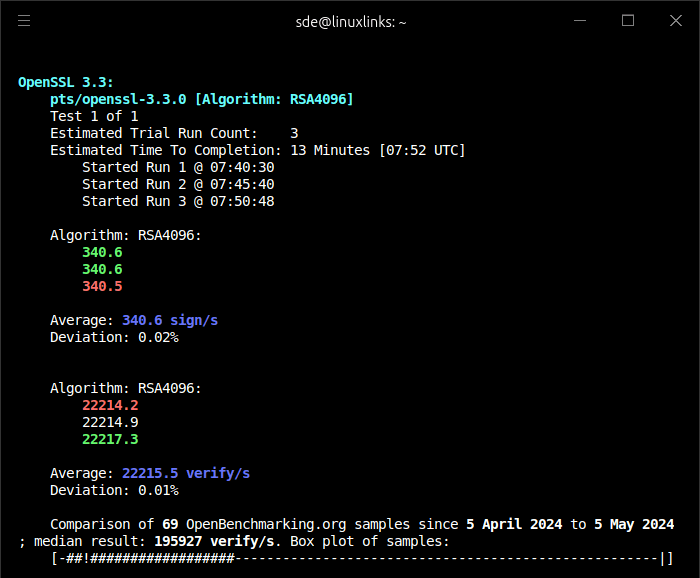This screenshot has width=700, height=578.
Task: Click the red 340.5 result
Action: pyautogui.click(x=102, y=287)
